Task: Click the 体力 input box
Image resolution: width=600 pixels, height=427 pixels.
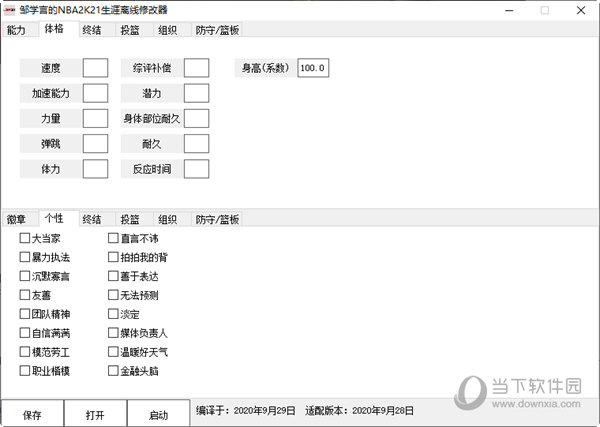Action: (95, 169)
